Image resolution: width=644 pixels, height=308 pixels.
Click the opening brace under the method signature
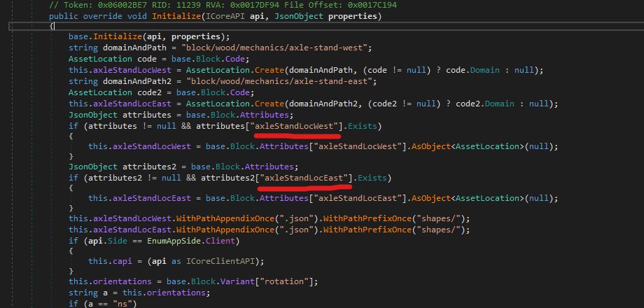pyautogui.click(x=52, y=26)
